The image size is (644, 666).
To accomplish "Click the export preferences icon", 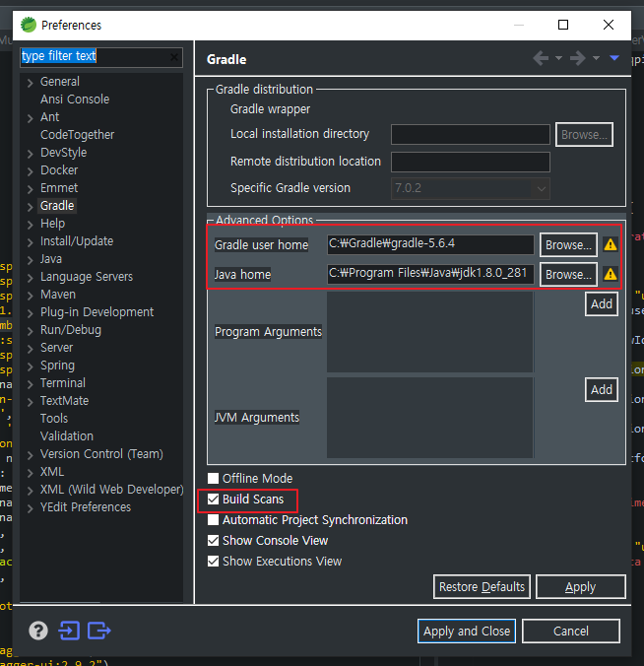I will 98,631.
